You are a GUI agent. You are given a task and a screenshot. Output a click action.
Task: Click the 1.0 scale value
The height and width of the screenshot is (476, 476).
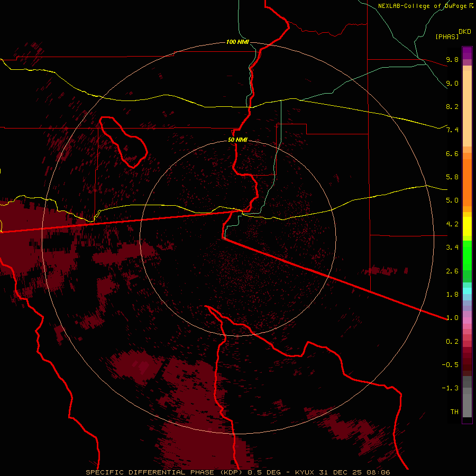point(452,318)
